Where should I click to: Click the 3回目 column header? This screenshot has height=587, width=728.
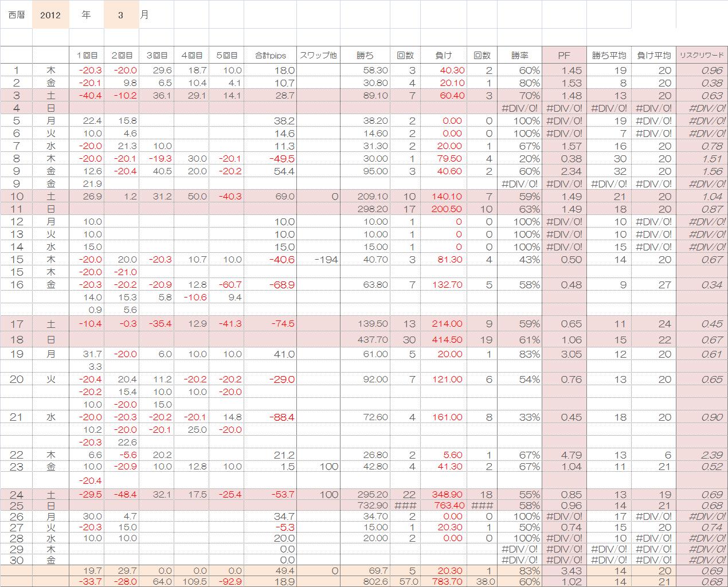point(156,56)
